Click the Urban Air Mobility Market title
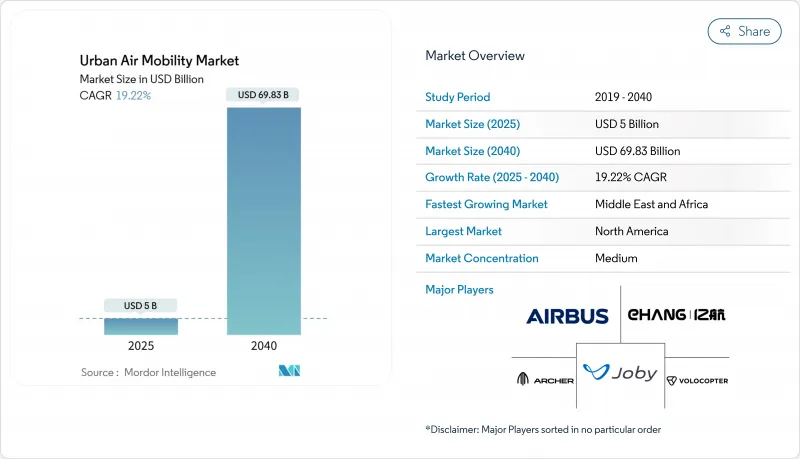 click(x=160, y=61)
